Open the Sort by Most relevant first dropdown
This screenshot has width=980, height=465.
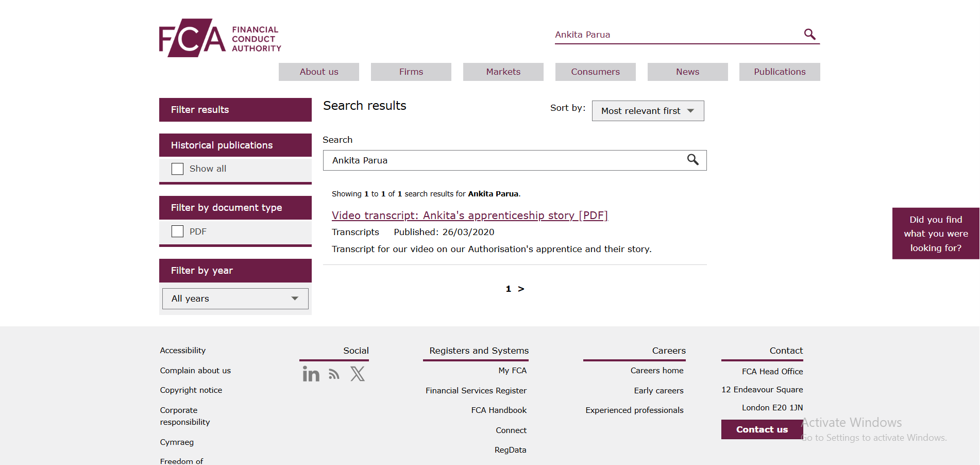pos(648,111)
